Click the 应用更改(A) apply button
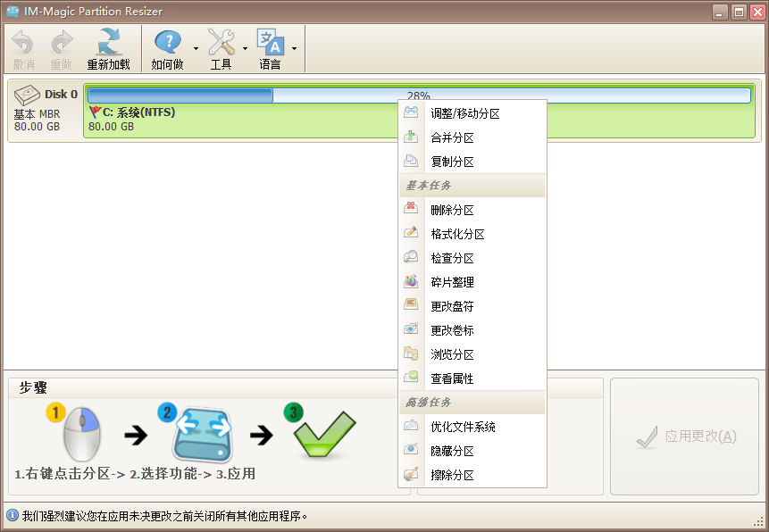 pos(685,436)
